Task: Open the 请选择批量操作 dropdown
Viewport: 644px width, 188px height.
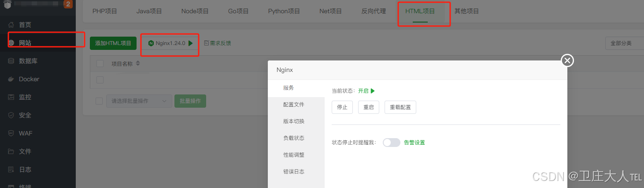Action: coord(139,101)
